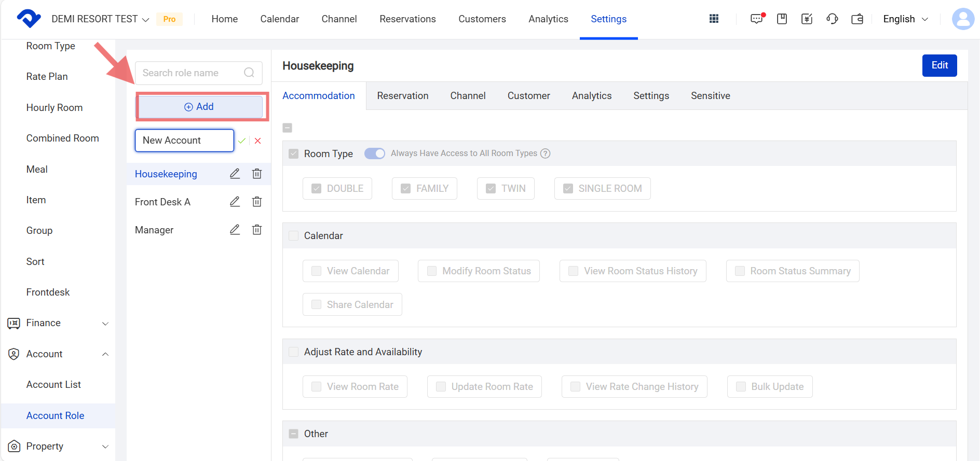Open the apps grid icon in header
The width and height of the screenshot is (980, 461).
pos(714,19)
